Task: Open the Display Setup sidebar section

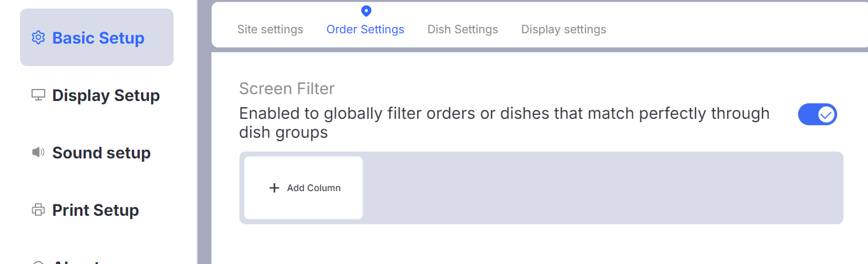Action: coord(105,95)
